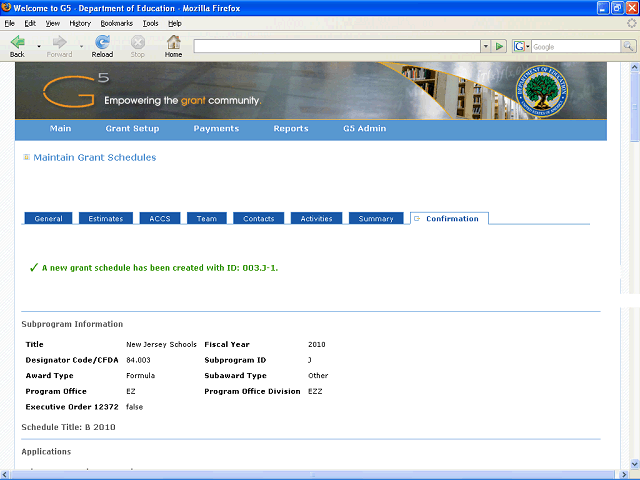This screenshot has height=480, width=640.
Task: Click the Firefox icon in title bar
Action: pos(6,7)
